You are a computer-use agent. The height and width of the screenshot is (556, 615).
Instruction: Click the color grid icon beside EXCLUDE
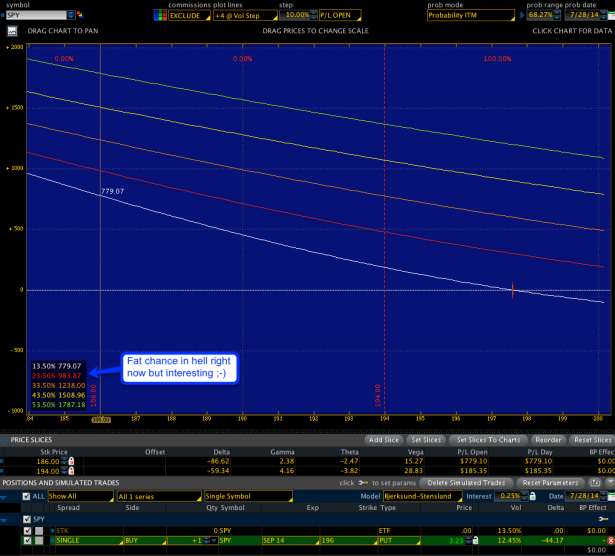(x=160, y=16)
